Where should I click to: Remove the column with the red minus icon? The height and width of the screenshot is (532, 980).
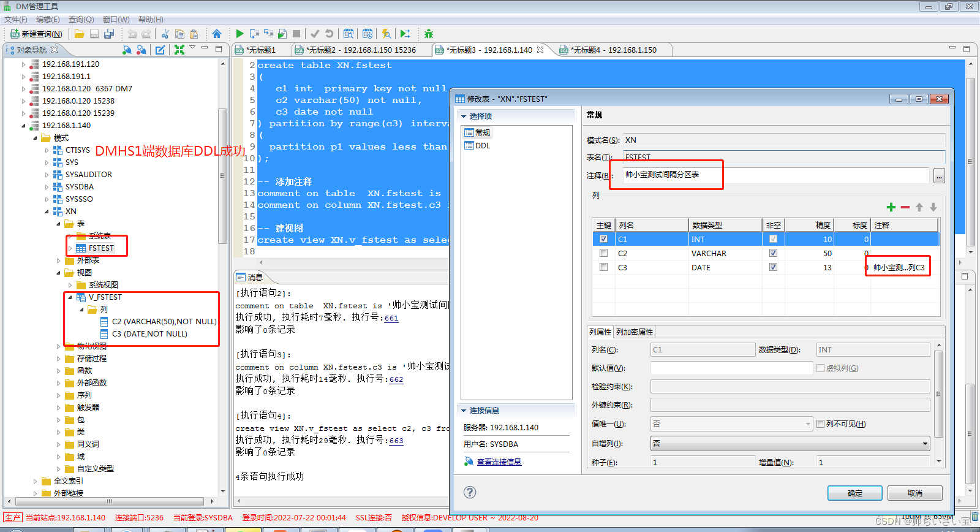pyautogui.click(x=905, y=207)
